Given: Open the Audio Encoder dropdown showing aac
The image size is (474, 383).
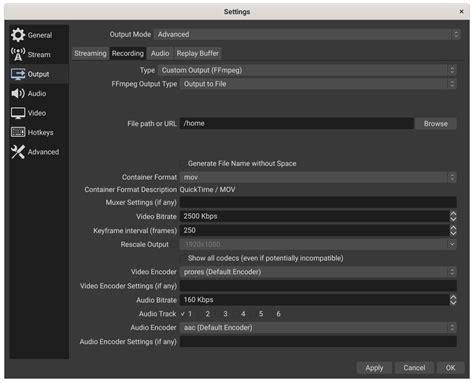Looking at the screenshot, I should (x=318, y=328).
